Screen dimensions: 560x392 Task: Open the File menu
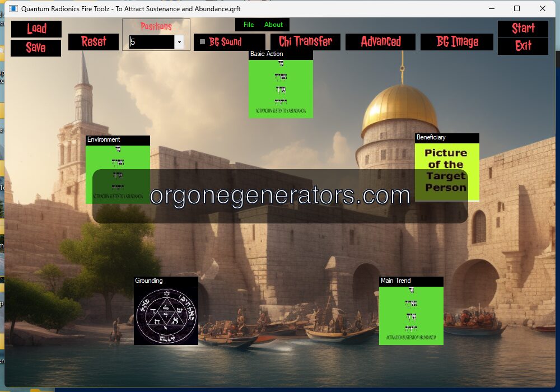coord(249,25)
